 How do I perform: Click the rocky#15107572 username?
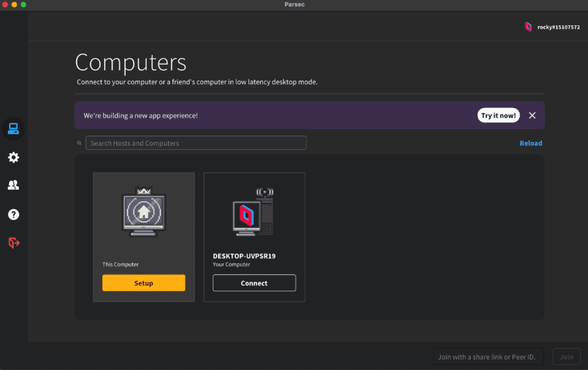[559, 27]
